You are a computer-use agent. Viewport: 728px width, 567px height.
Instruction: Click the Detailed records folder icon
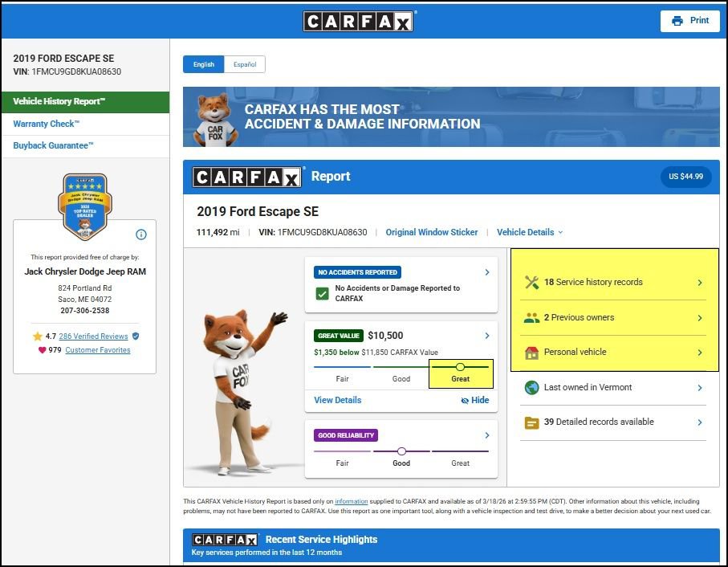point(531,422)
